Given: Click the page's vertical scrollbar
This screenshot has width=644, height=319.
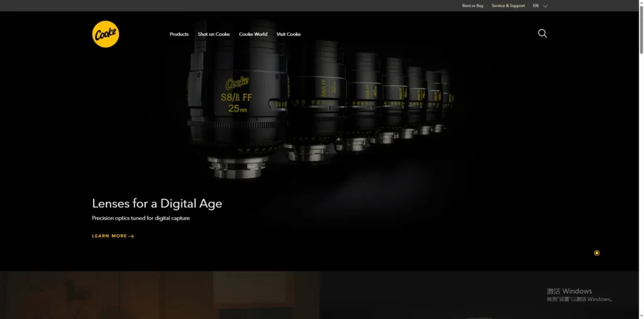Looking at the screenshot, I should pyautogui.click(x=641, y=157).
